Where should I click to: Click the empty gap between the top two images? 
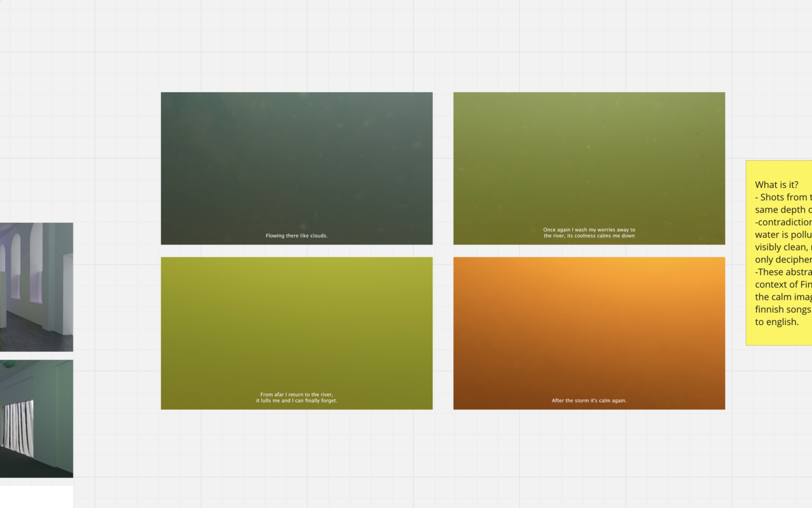coord(443,168)
